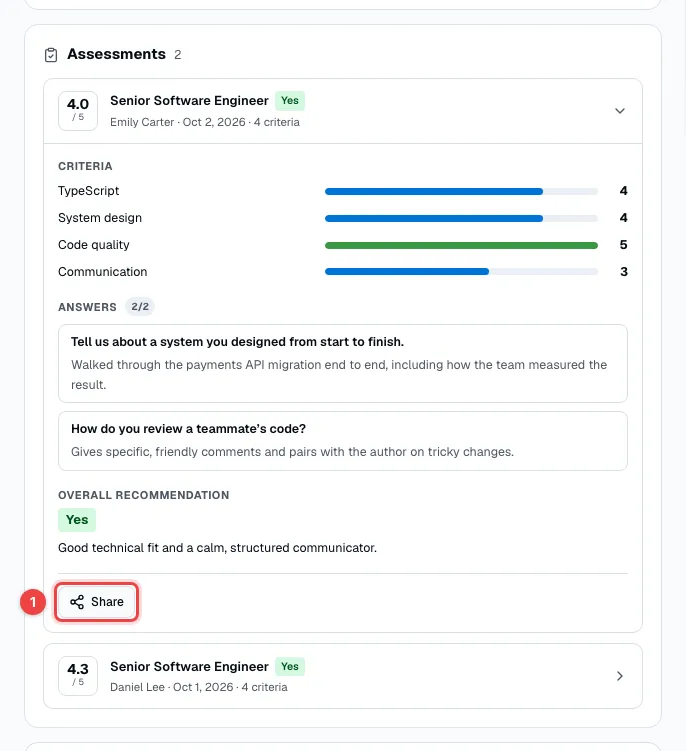Screen dimensions: 686x751
Task: Expand Daniel Lee's assessment chevron
Action: (619, 676)
